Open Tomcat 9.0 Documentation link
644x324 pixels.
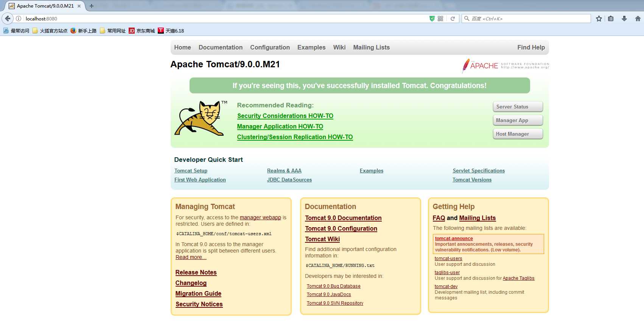click(x=343, y=218)
